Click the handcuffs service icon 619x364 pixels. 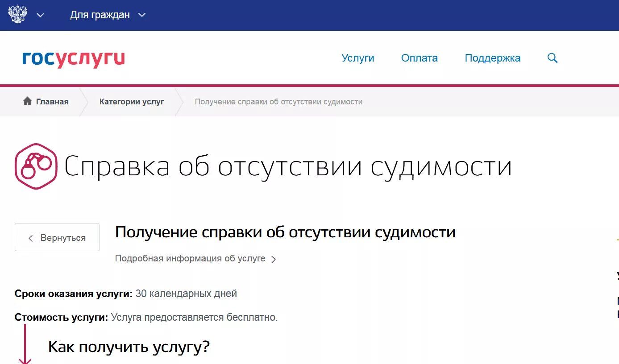coord(36,166)
